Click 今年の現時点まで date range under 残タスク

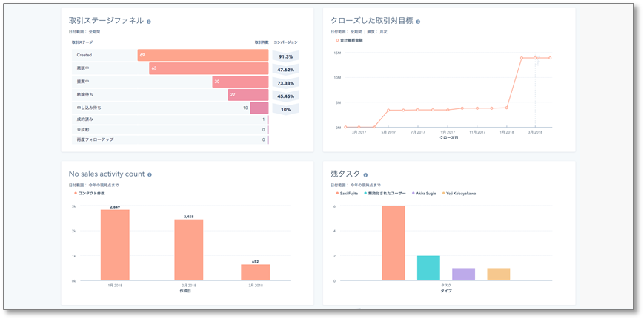click(365, 185)
